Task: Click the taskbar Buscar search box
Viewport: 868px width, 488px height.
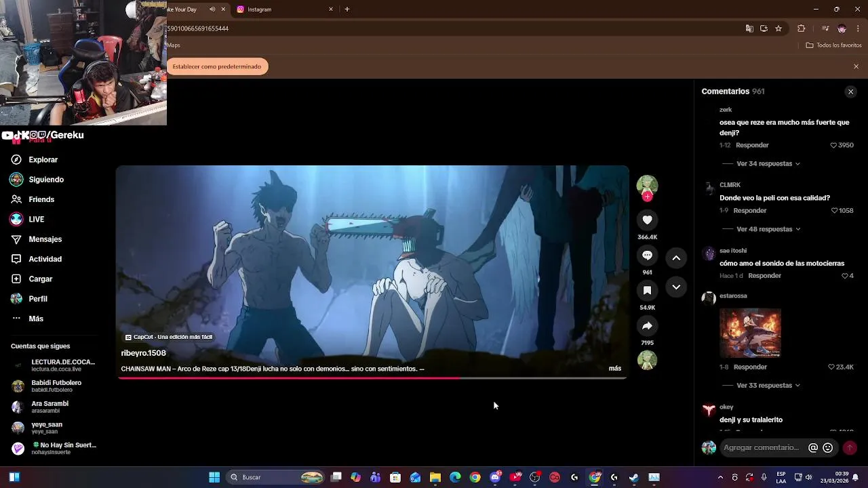Action: pyautogui.click(x=276, y=477)
